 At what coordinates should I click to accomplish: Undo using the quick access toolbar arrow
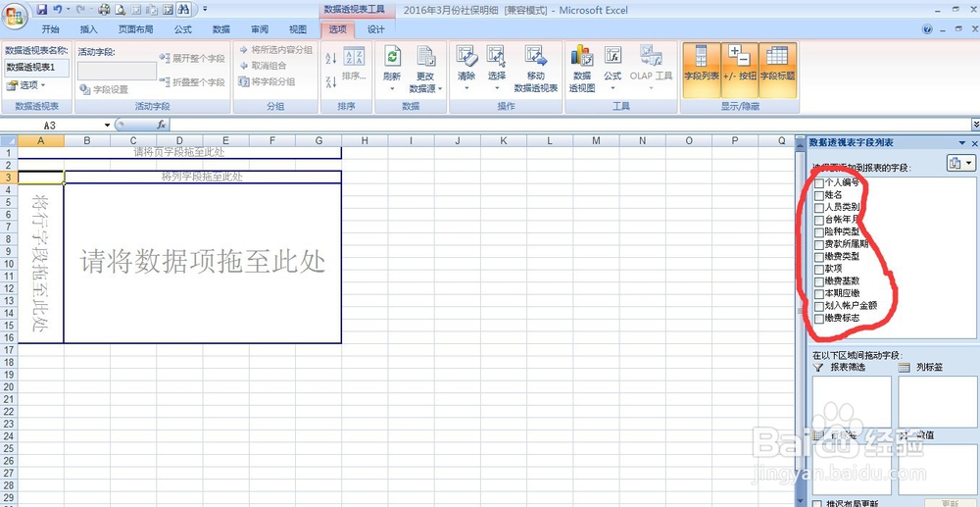pyautogui.click(x=58, y=10)
